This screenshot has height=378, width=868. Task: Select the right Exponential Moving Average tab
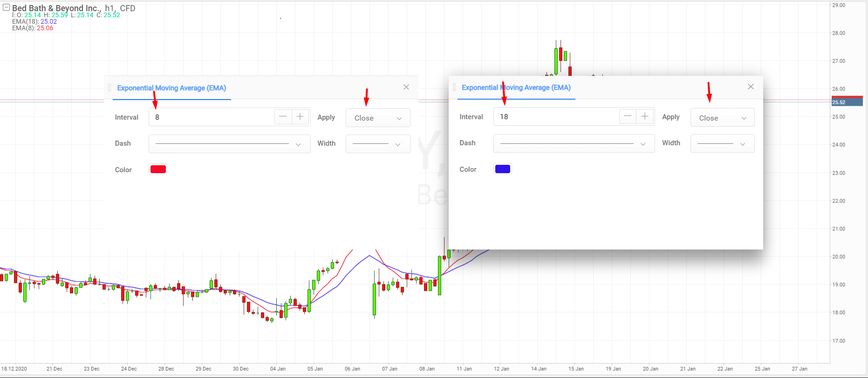coord(516,88)
